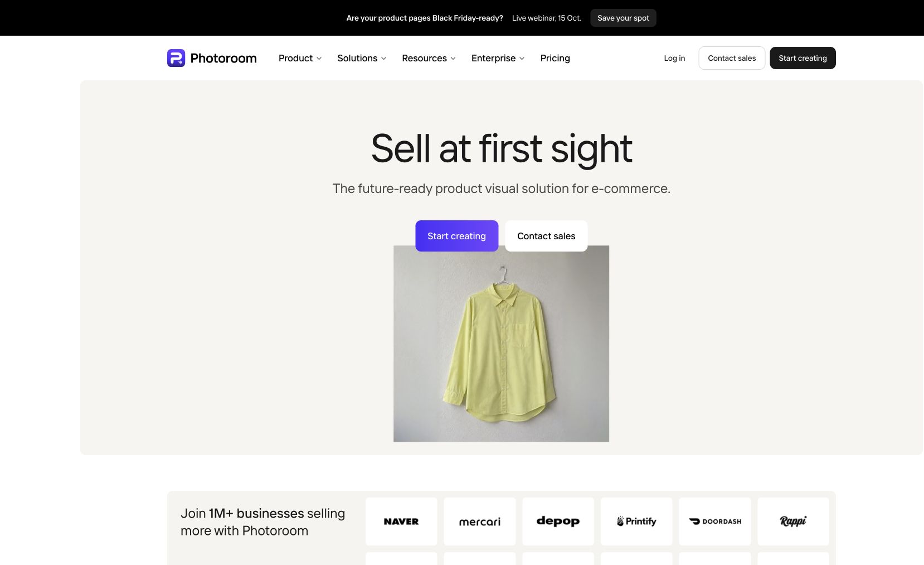The height and width of the screenshot is (565, 924).
Task: Click the Photoroom wordmark text
Action: (223, 58)
